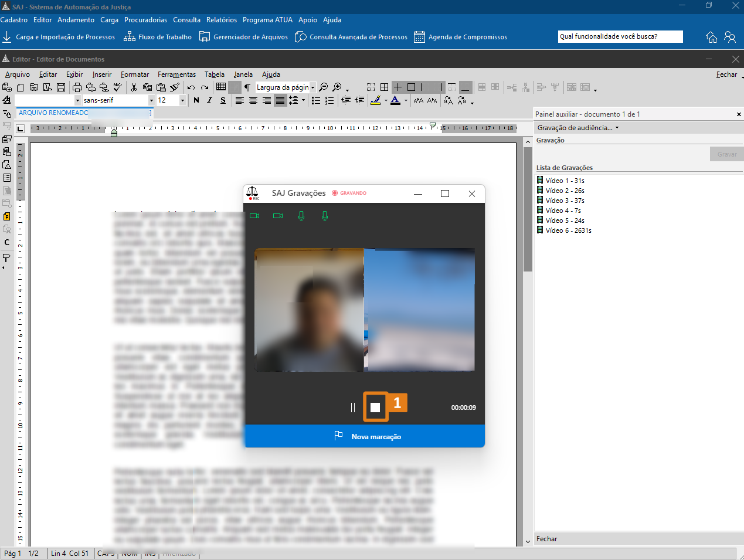744x560 pixels.
Task: Open the line spacing dropdown arrow
Action: pyautogui.click(x=303, y=100)
